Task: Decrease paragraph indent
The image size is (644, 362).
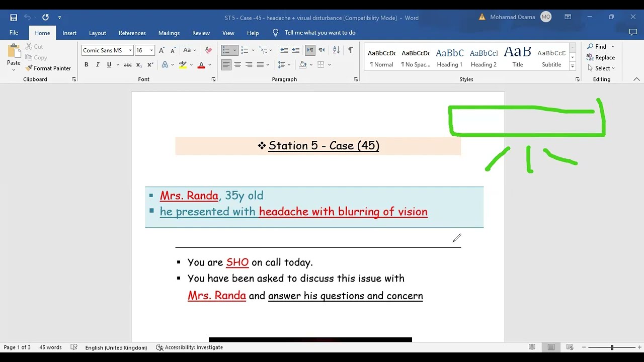Action: coord(284,50)
